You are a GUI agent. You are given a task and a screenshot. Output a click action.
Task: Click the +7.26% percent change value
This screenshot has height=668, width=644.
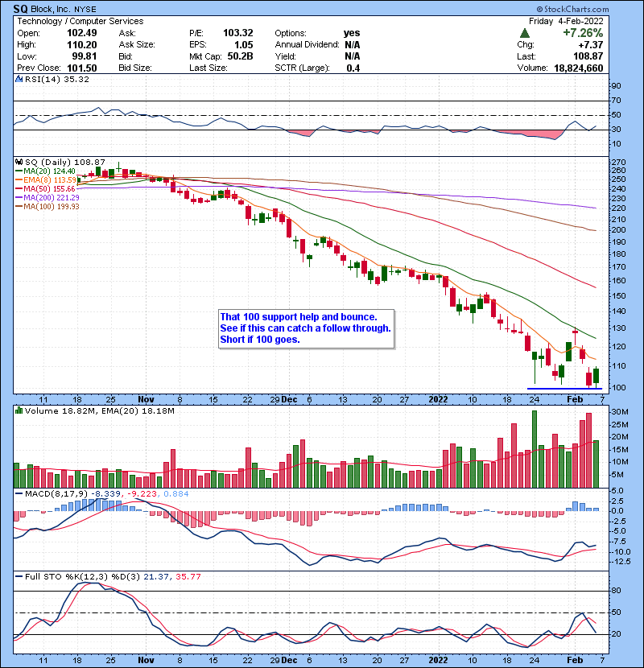(x=583, y=33)
